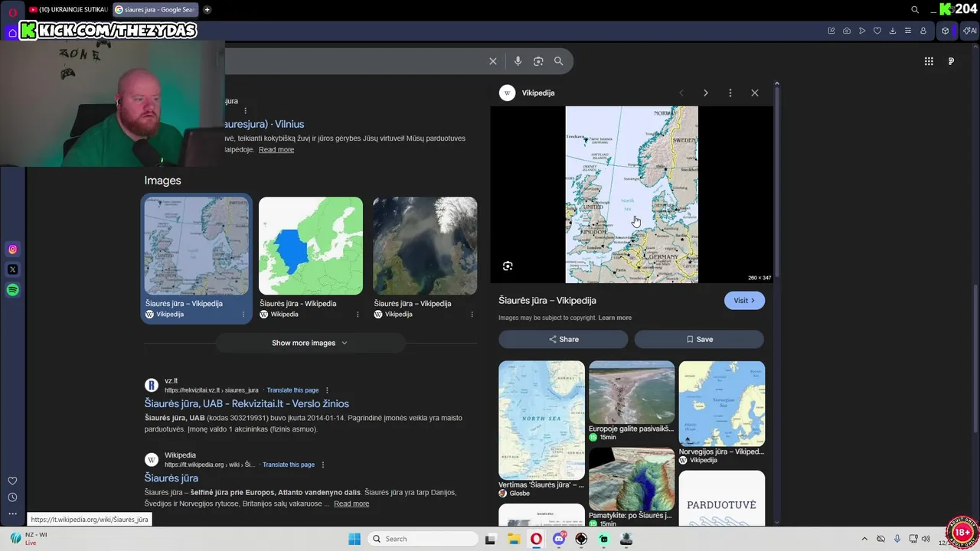This screenshot has width=980, height=551.
Task: Open X Twitter in the Opera sidebar
Action: pyautogui.click(x=13, y=269)
